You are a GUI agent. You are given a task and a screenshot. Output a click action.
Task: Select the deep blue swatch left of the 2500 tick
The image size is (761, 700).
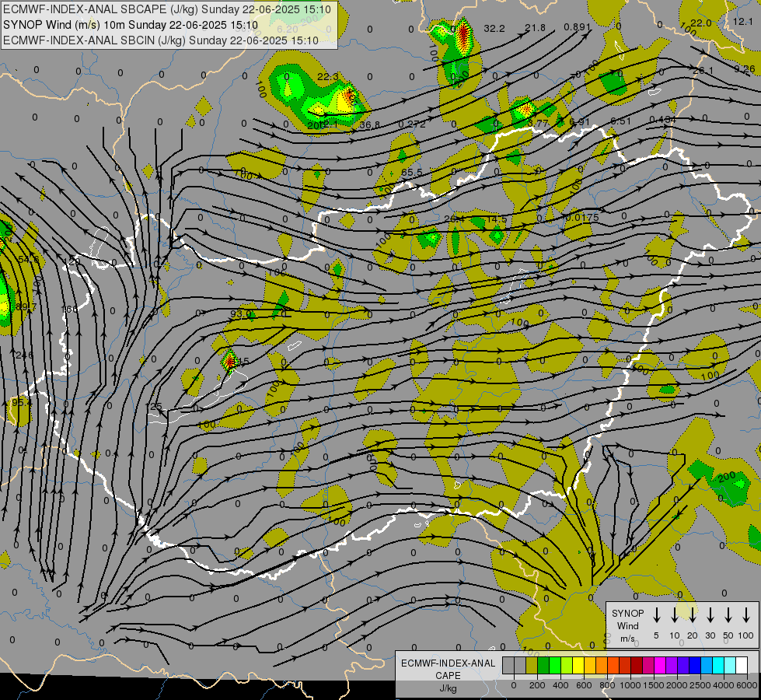[x=694, y=665]
